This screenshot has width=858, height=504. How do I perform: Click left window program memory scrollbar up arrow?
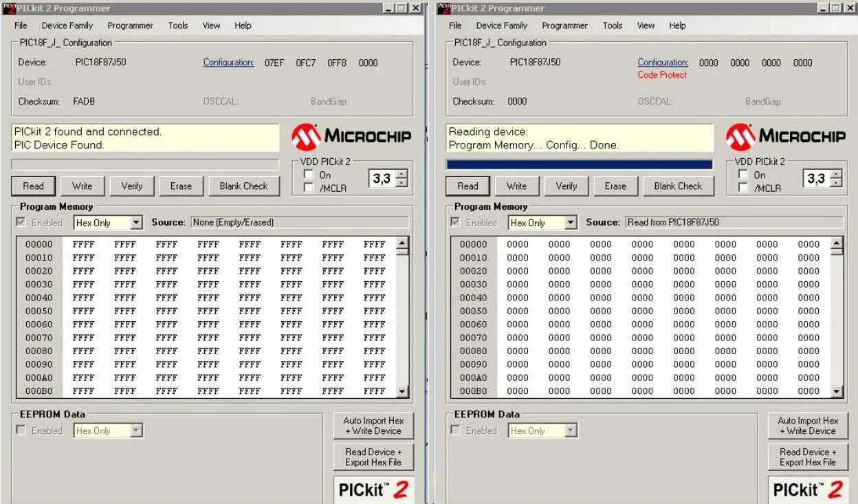[x=402, y=243]
